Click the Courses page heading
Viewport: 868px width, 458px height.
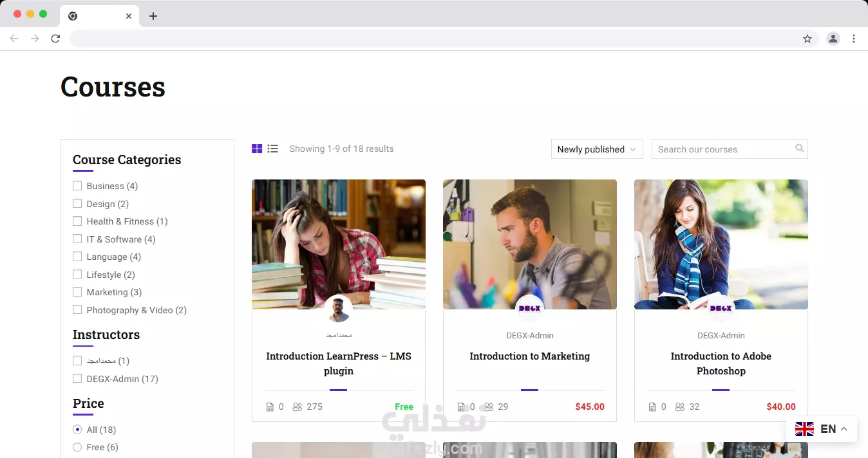(113, 87)
